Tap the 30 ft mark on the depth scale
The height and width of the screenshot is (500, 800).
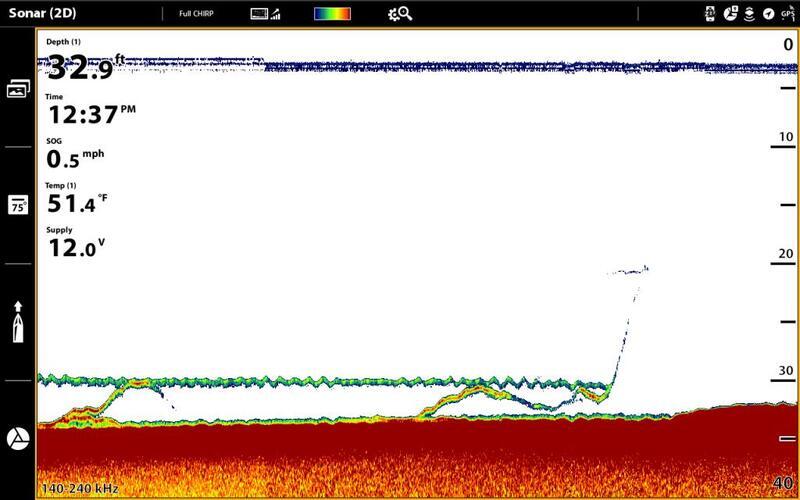786,370
